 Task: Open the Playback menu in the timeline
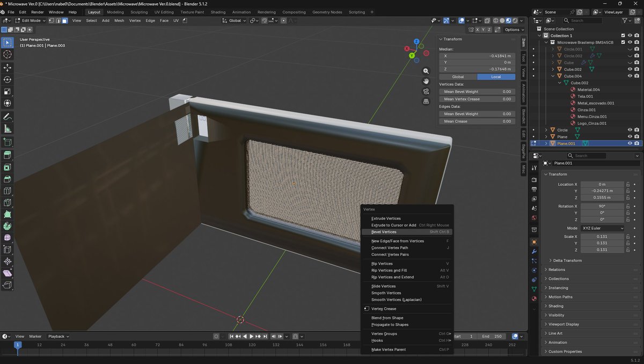58,336
